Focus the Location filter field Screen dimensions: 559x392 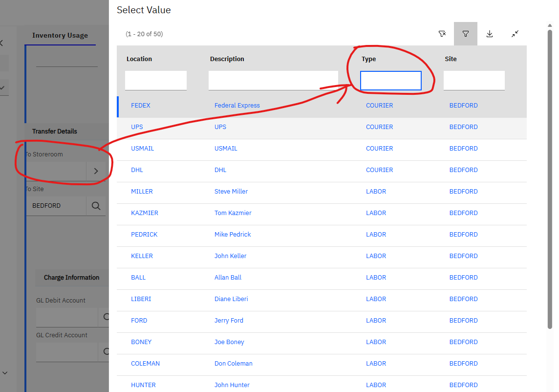[x=155, y=81]
